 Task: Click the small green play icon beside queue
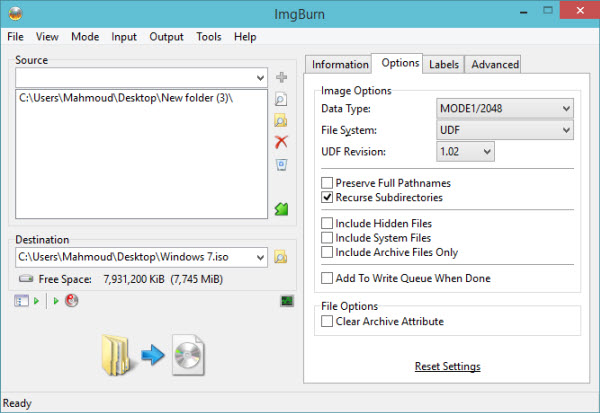click(x=36, y=301)
